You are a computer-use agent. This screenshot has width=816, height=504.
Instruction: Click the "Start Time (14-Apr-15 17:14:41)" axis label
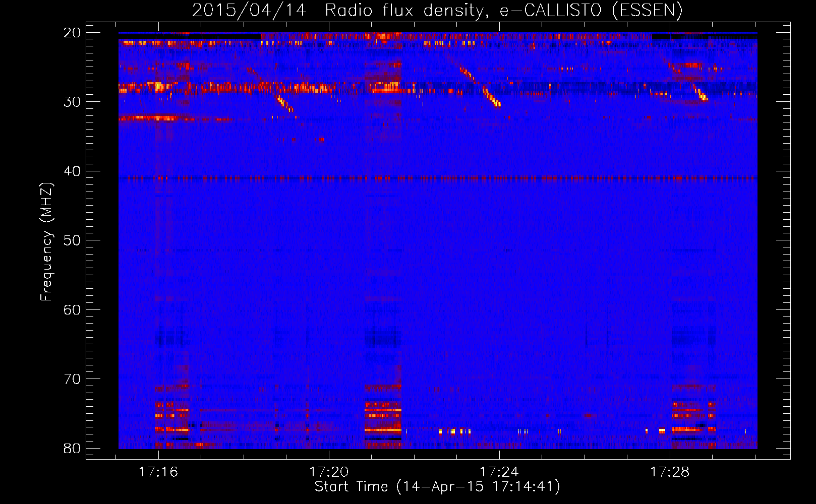coord(437,487)
